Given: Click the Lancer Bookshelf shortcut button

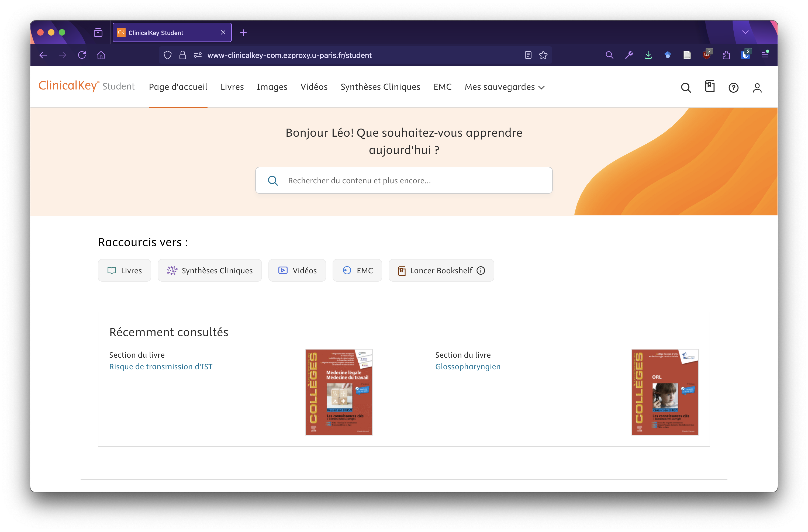Looking at the screenshot, I should click(441, 270).
